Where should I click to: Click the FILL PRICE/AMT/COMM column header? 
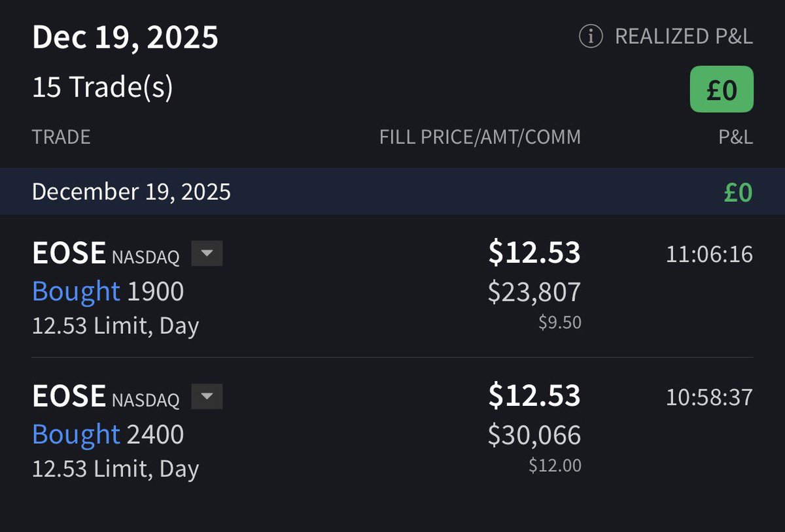tap(480, 137)
